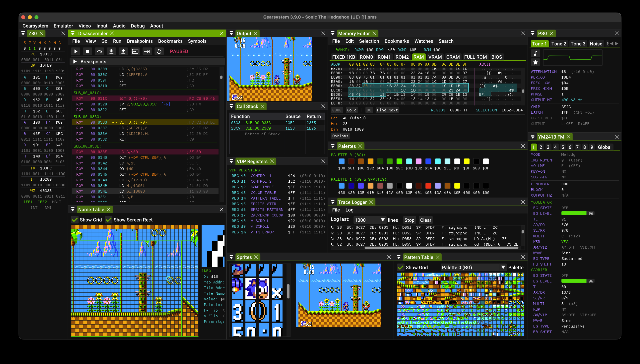Click the Step Over curved arrow icon
The height and width of the screenshot is (364, 640).
tap(99, 51)
